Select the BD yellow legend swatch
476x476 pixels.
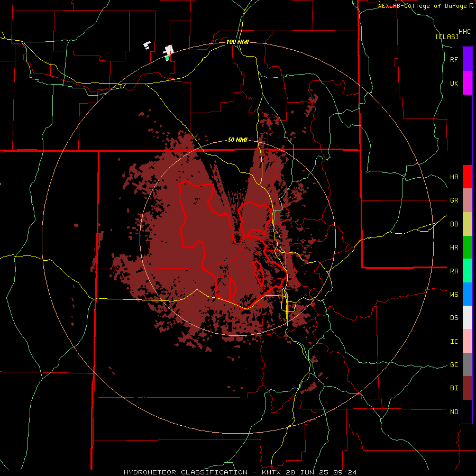[x=467, y=224]
